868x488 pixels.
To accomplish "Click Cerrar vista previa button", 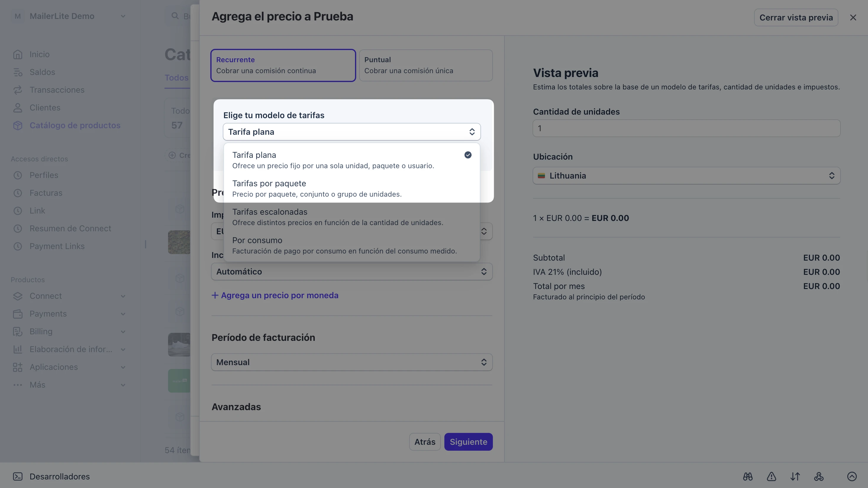I will tap(796, 17).
